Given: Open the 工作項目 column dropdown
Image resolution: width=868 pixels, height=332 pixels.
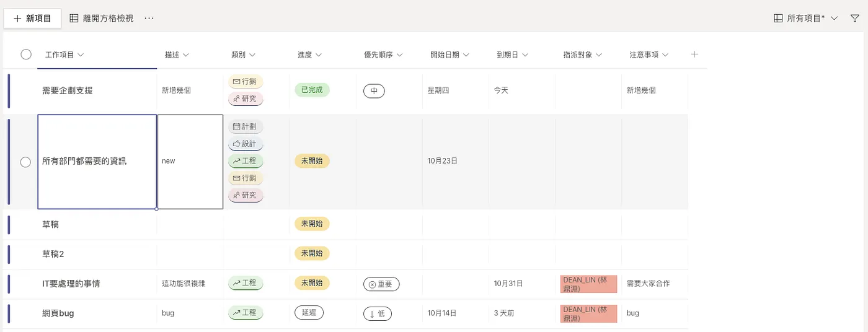Looking at the screenshot, I should (64, 55).
